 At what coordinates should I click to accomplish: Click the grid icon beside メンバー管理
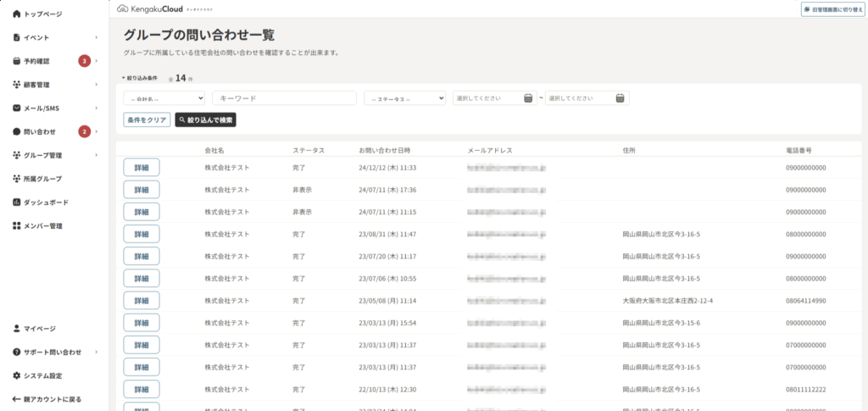(16, 226)
